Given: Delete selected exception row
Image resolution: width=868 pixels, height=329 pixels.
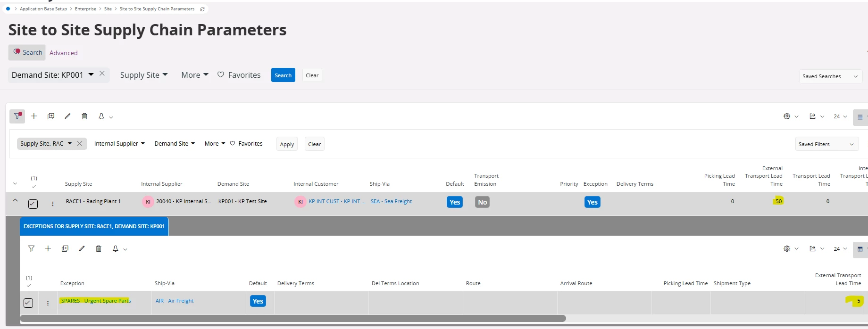Looking at the screenshot, I should (99, 248).
